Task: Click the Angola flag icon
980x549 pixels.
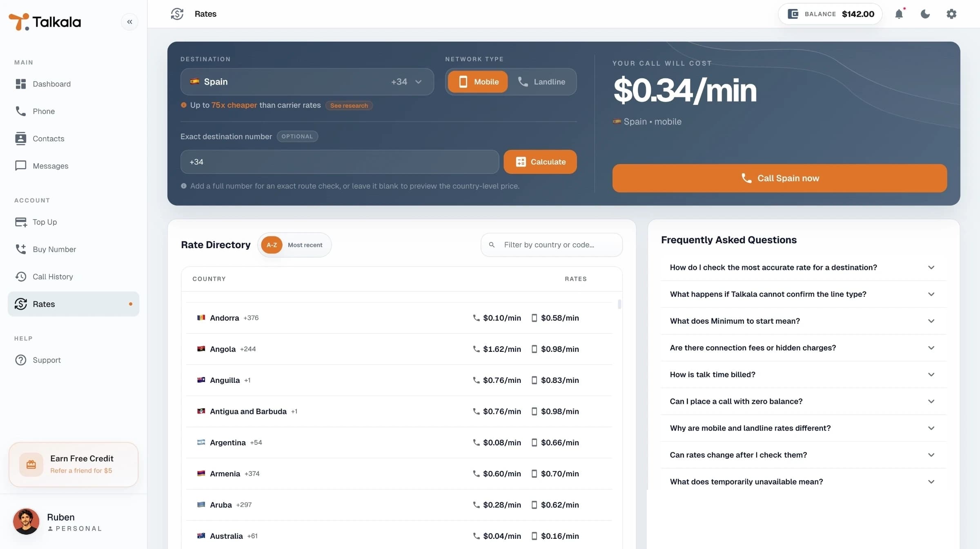Action: pyautogui.click(x=201, y=349)
